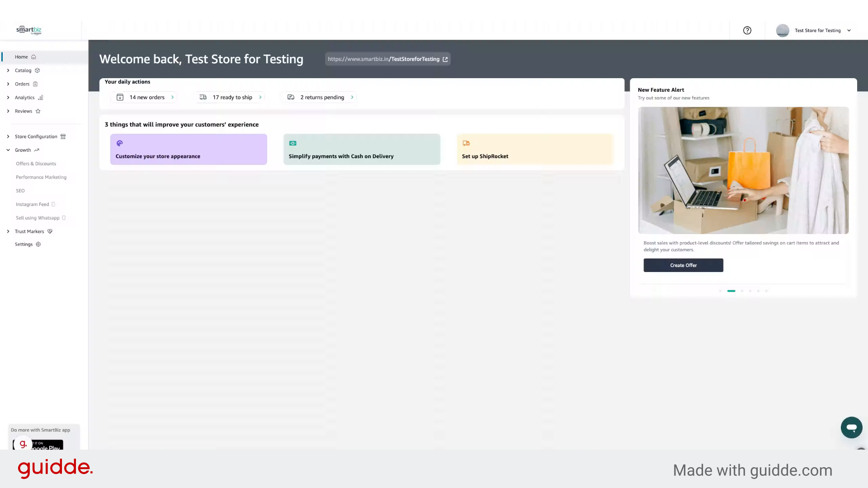Screen dimensions: 868x488
Task: Open the chat bubble in bottom right corner
Action: [852, 427]
